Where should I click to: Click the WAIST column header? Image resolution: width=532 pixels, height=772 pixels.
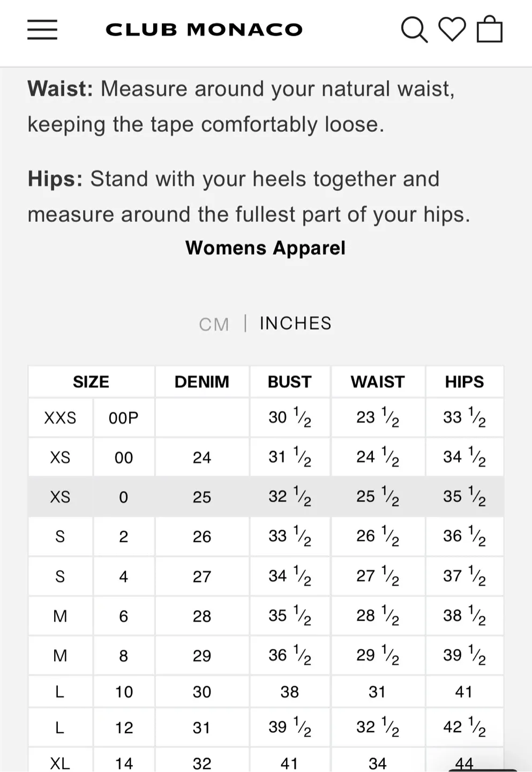(377, 382)
